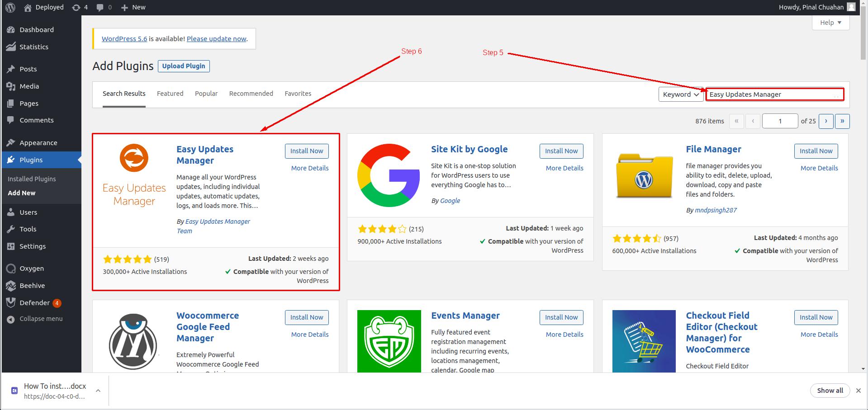Select the Search Results tab

[124, 94]
